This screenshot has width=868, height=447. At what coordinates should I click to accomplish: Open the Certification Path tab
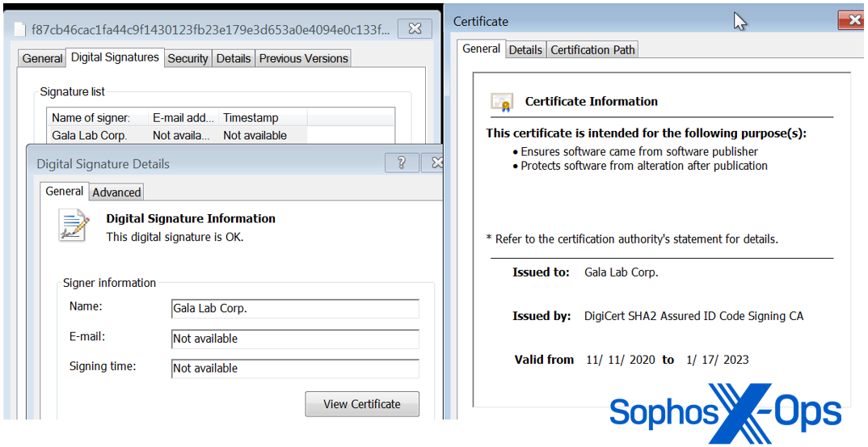tap(592, 50)
